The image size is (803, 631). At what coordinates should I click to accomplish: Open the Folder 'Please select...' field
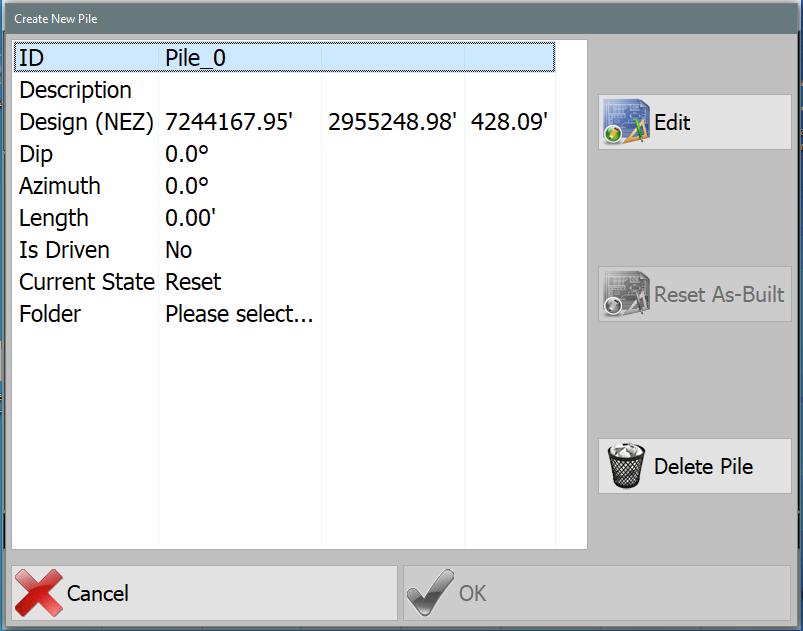pos(239,314)
